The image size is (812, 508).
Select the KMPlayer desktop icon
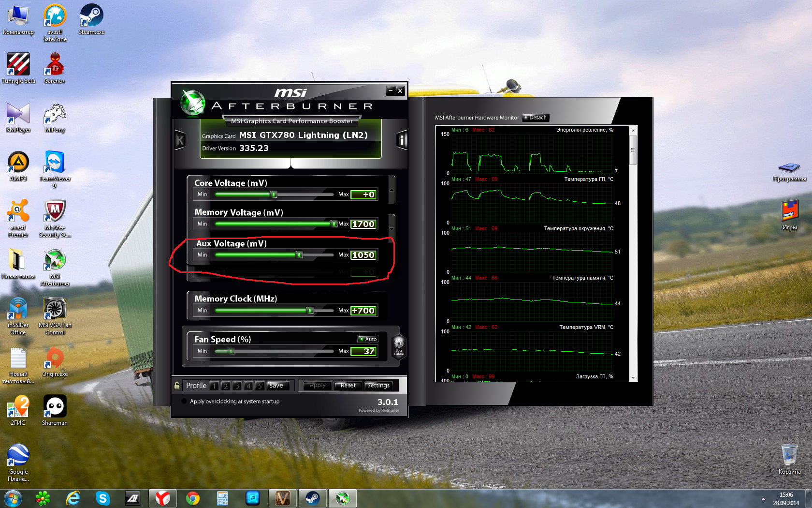click(x=18, y=118)
